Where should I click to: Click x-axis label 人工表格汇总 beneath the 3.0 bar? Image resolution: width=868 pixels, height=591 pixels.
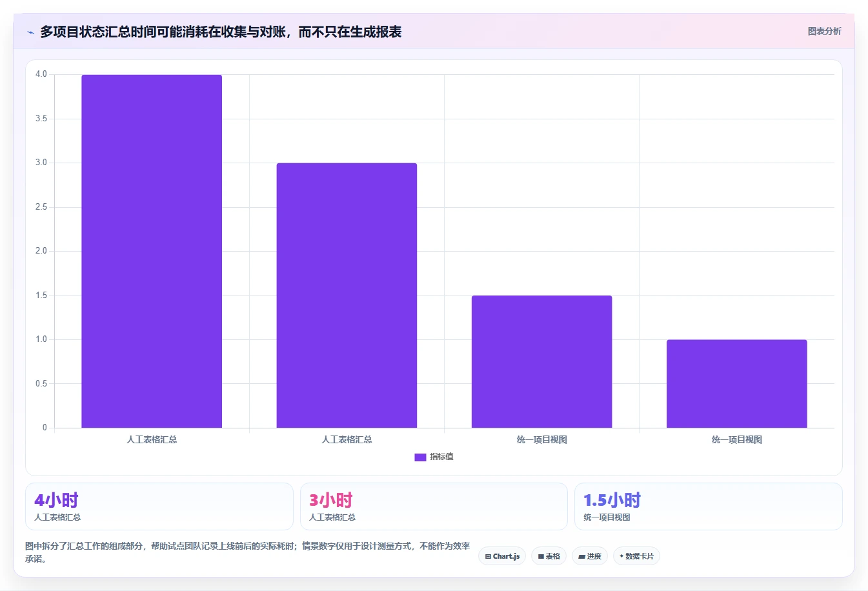pos(347,439)
